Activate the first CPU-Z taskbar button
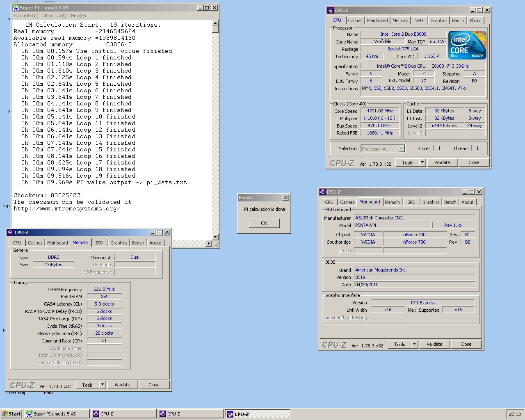Screen dimensions: 525x420 (x=124, y=414)
